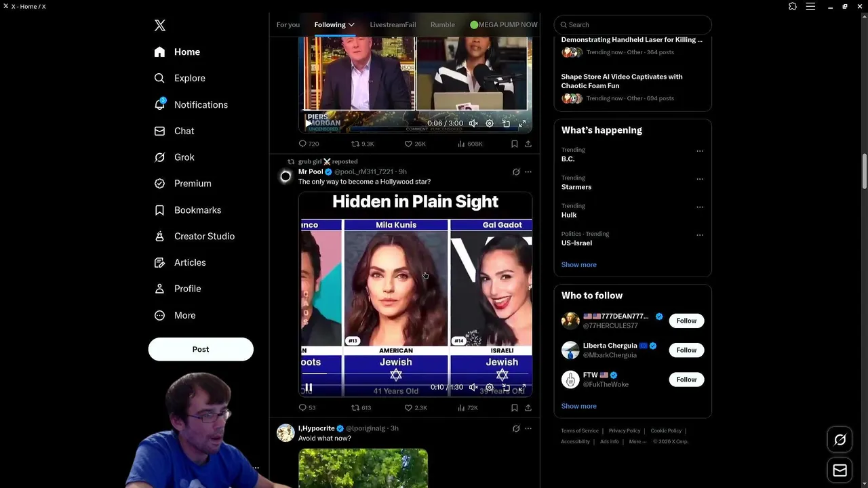This screenshot has width=868, height=488.
Task: Open Articles from sidebar
Action: point(180,262)
